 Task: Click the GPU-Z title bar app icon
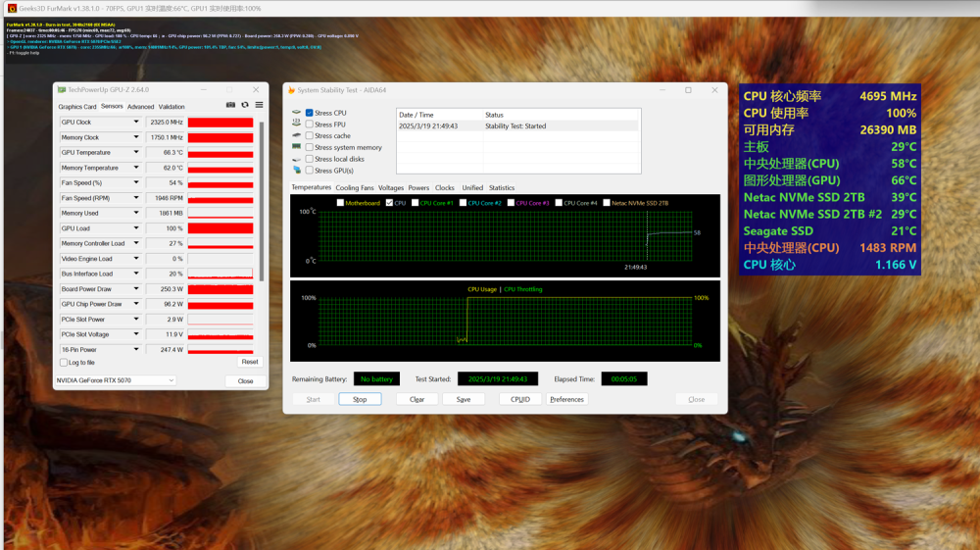click(x=61, y=90)
